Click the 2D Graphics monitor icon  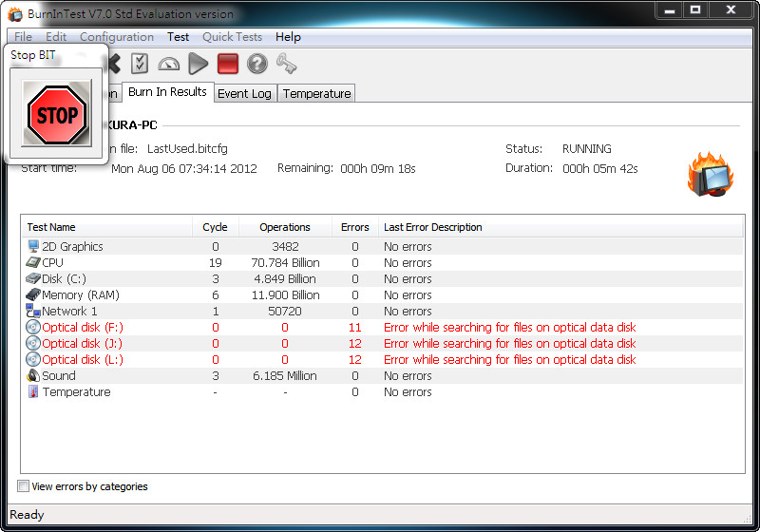33,246
